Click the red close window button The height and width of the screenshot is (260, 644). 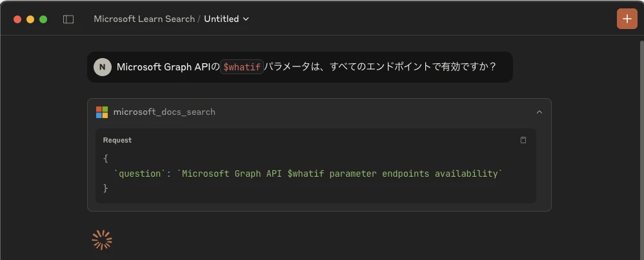click(x=17, y=19)
